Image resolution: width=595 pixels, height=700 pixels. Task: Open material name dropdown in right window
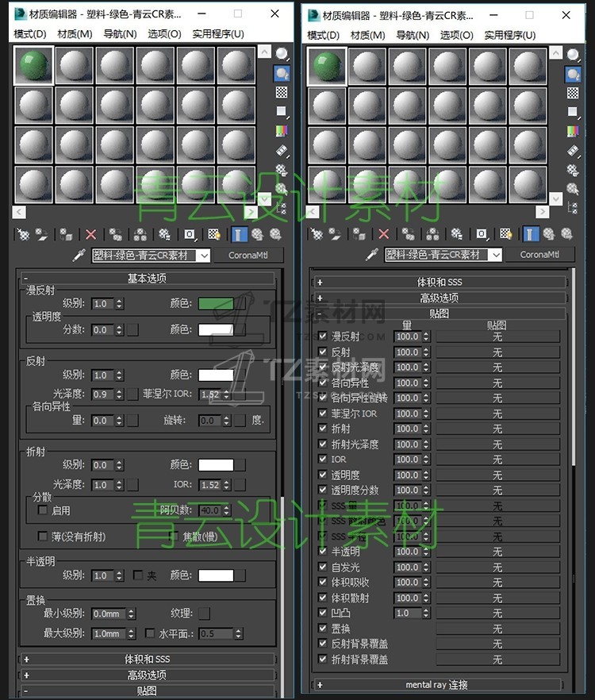(x=496, y=255)
